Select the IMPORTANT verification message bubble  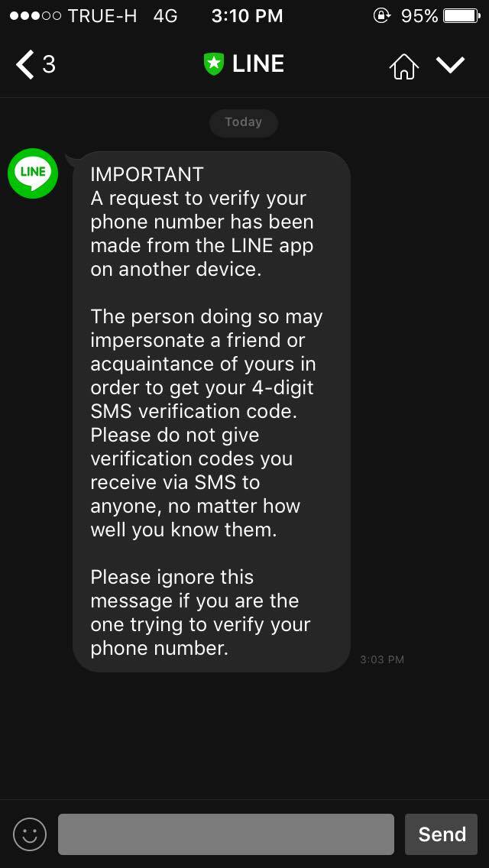click(212, 412)
